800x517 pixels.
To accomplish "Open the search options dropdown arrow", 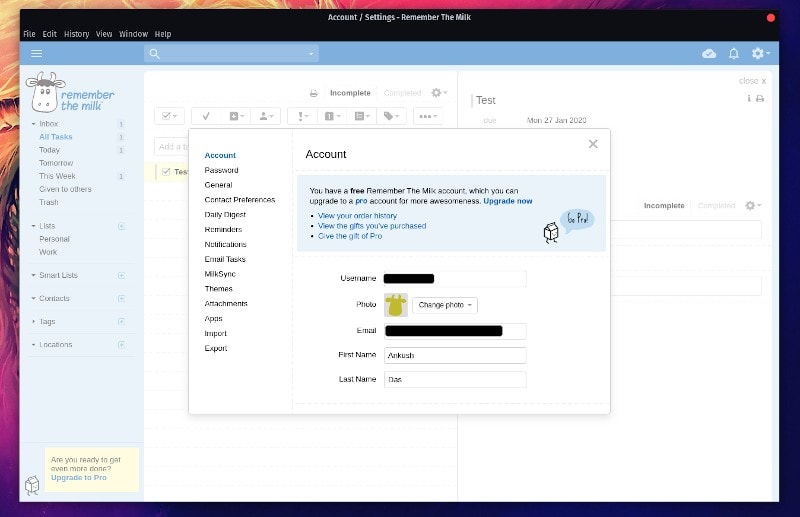I will pos(311,54).
